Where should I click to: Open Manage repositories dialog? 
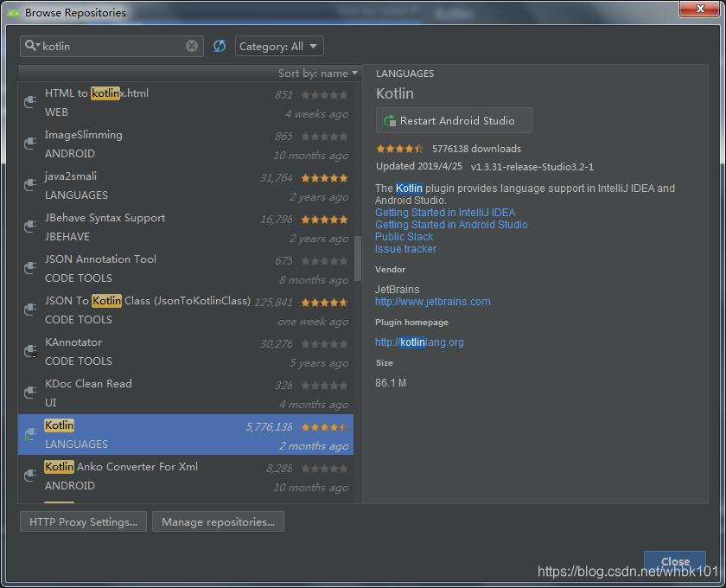click(x=218, y=521)
